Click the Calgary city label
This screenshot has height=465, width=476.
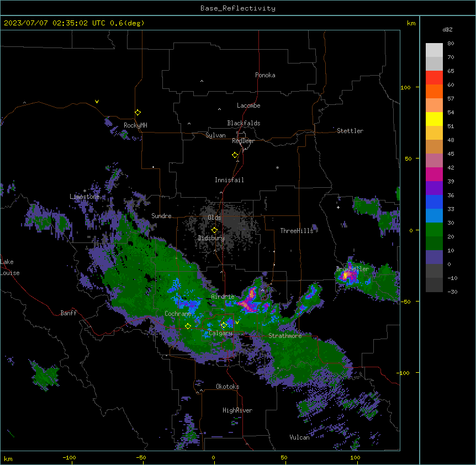pos(220,333)
